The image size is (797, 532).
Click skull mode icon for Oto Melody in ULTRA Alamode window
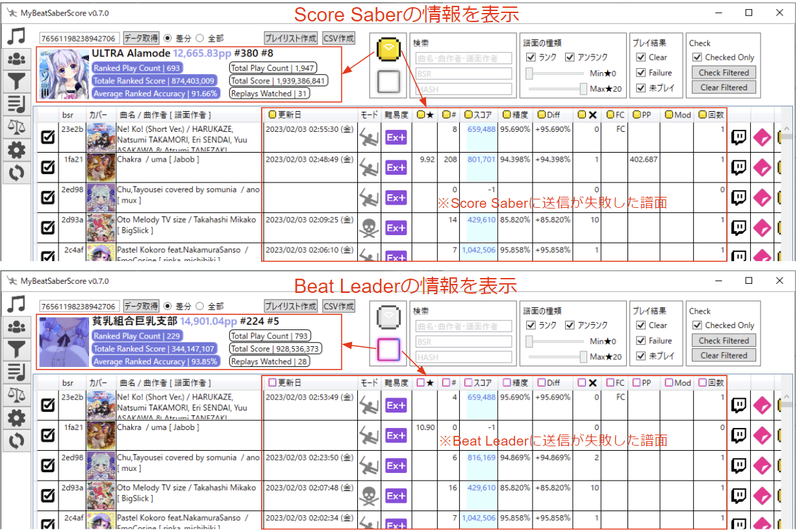tap(369, 227)
